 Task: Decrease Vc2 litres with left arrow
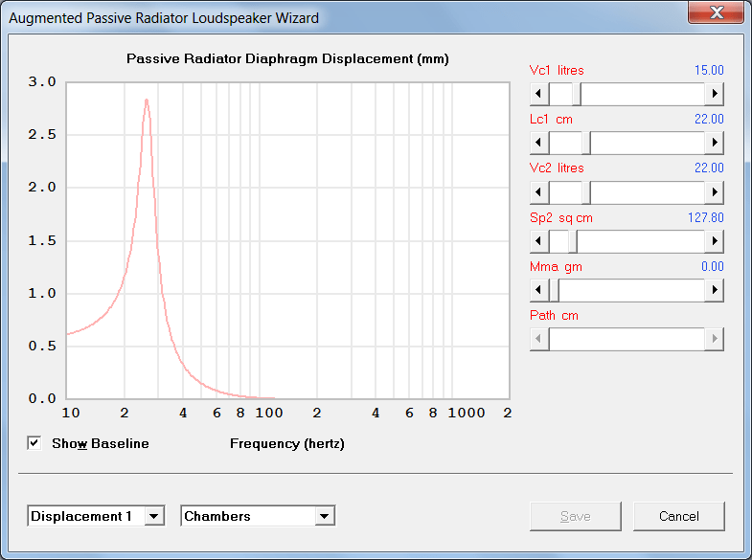pos(539,192)
